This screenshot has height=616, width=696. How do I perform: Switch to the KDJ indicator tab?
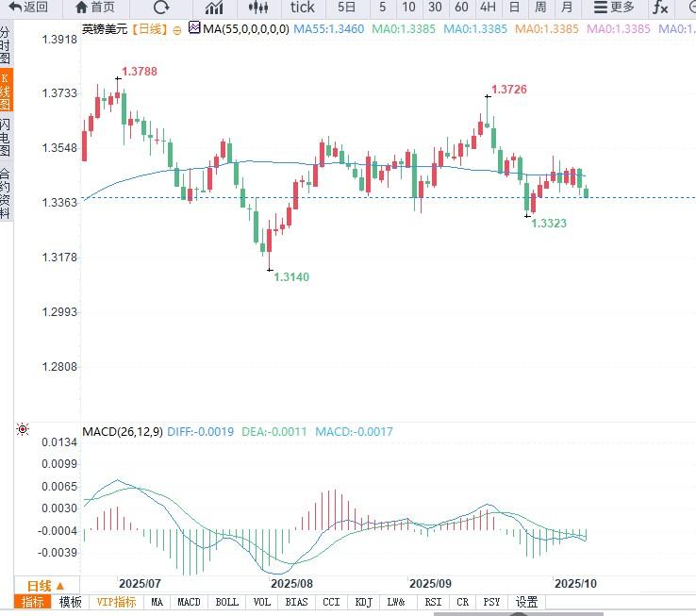coord(362,602)
